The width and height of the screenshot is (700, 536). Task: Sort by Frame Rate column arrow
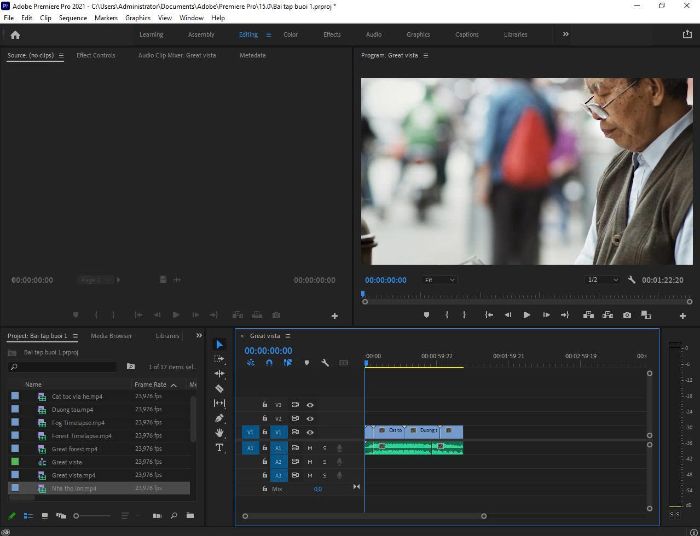(174, 385)
